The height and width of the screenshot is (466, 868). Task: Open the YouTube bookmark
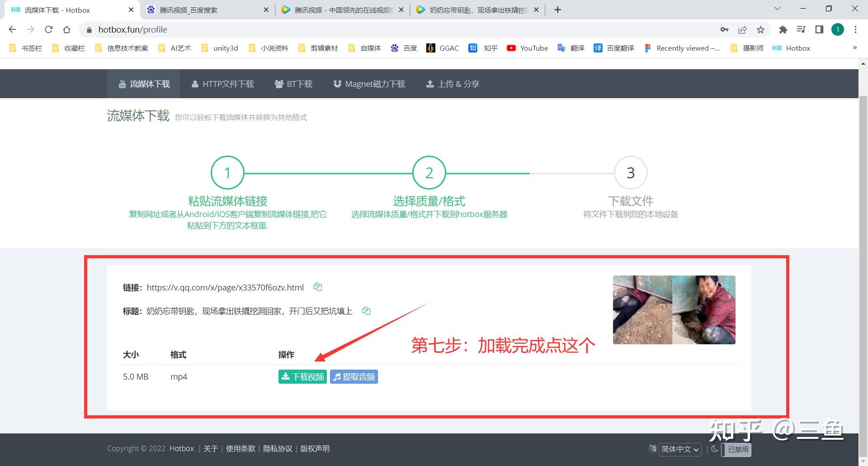click(528, 48)
